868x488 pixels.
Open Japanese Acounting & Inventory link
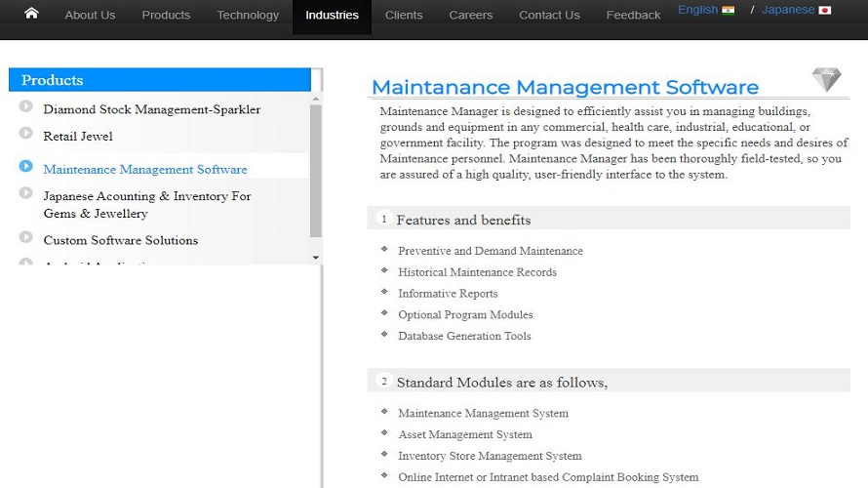147,204
